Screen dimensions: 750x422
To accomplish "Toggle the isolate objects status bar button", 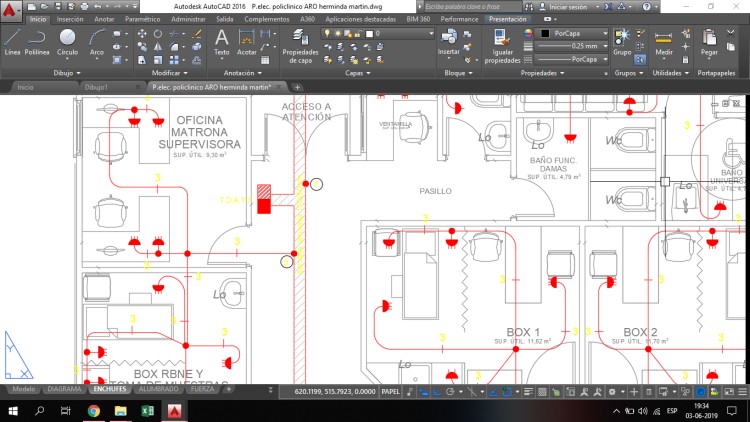I will tap(685, 392).
